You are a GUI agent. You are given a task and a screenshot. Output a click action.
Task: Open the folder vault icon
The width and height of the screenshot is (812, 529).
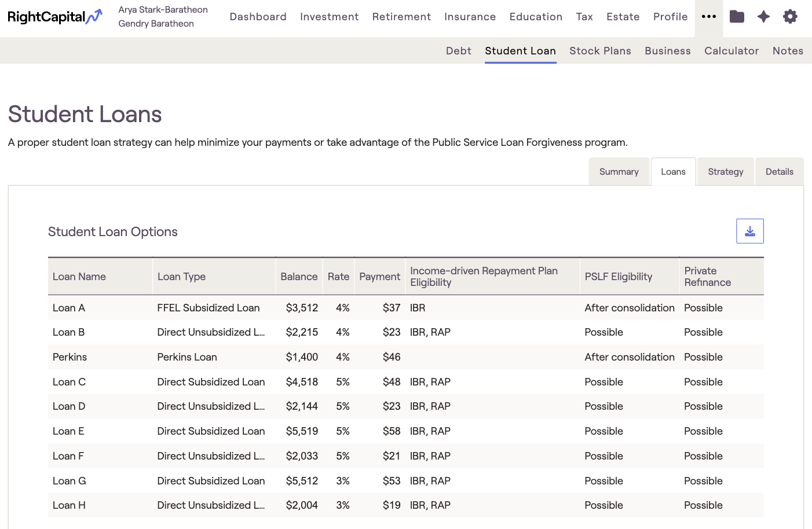[x=737, y=17]
